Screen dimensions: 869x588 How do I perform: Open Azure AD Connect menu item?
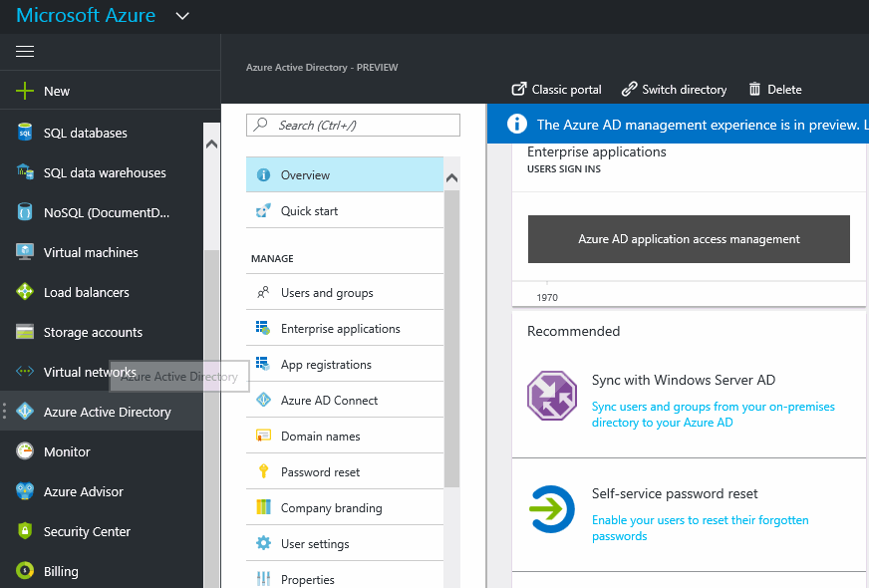coord(345,400)
